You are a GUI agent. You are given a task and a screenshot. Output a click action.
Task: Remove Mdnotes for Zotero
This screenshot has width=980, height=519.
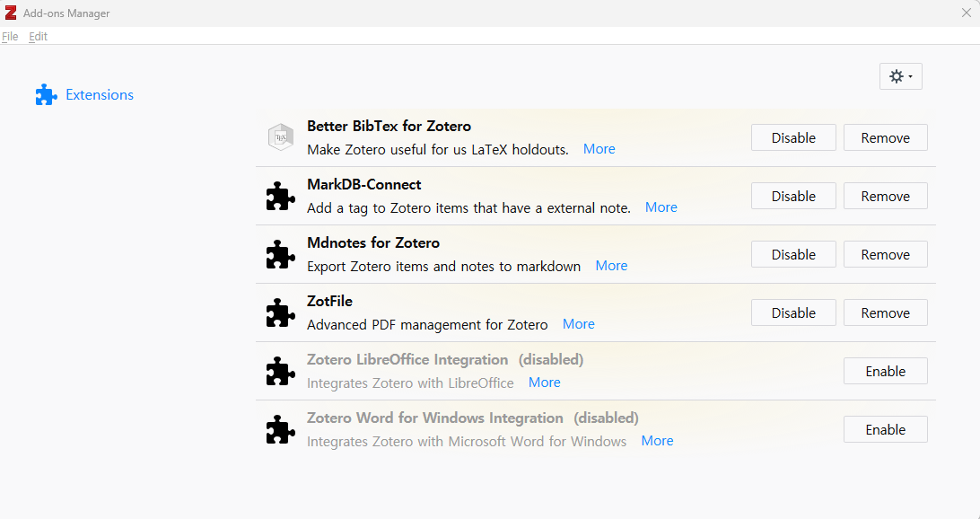886,254
